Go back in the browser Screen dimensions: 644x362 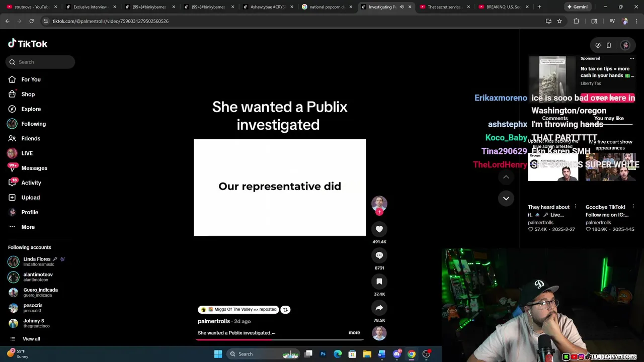point(8,21)
